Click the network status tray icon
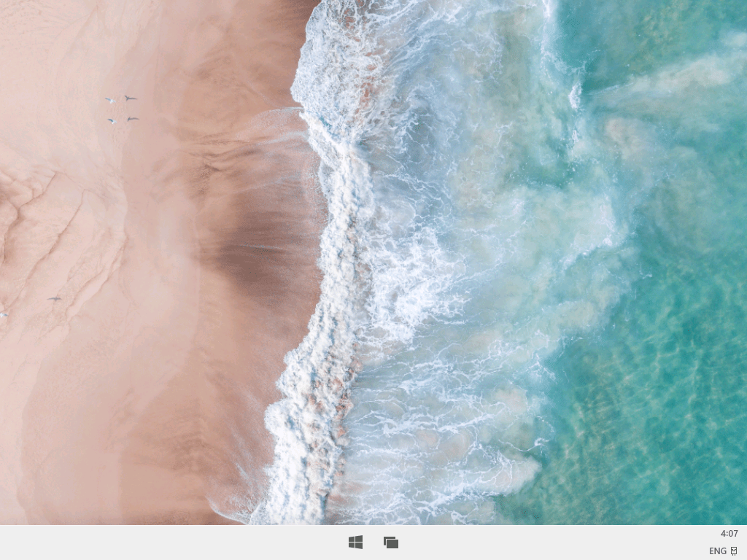747x560 pixels. (x=734, y=551)
